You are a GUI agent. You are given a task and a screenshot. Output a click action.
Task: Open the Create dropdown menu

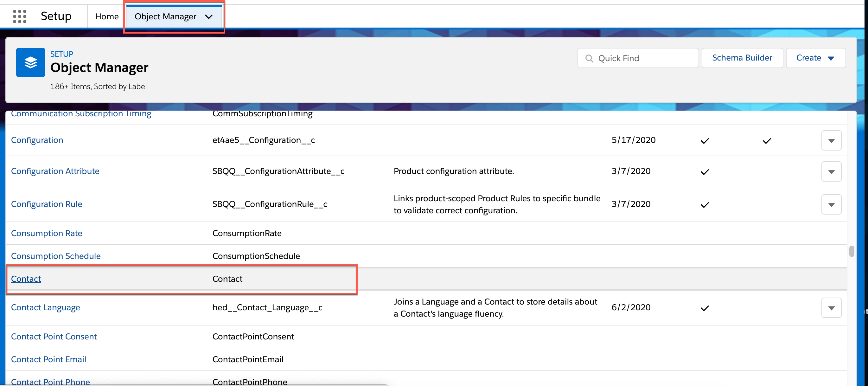point(815,58)
